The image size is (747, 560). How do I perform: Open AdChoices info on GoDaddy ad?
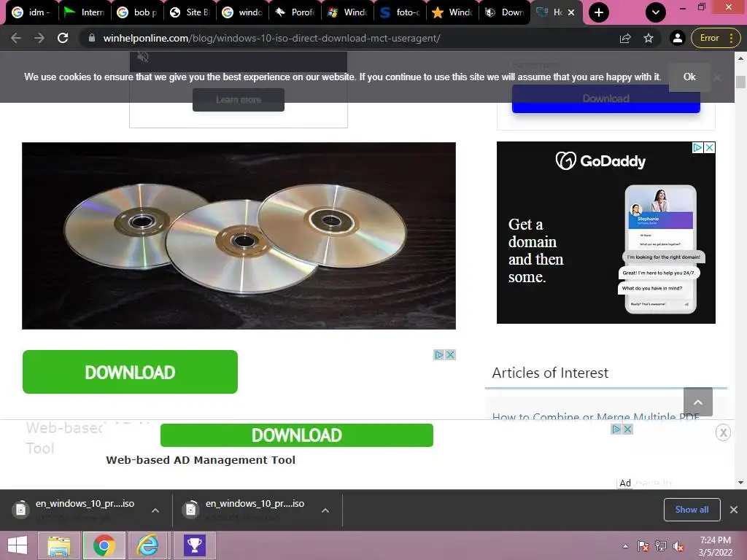pos(697,147)
